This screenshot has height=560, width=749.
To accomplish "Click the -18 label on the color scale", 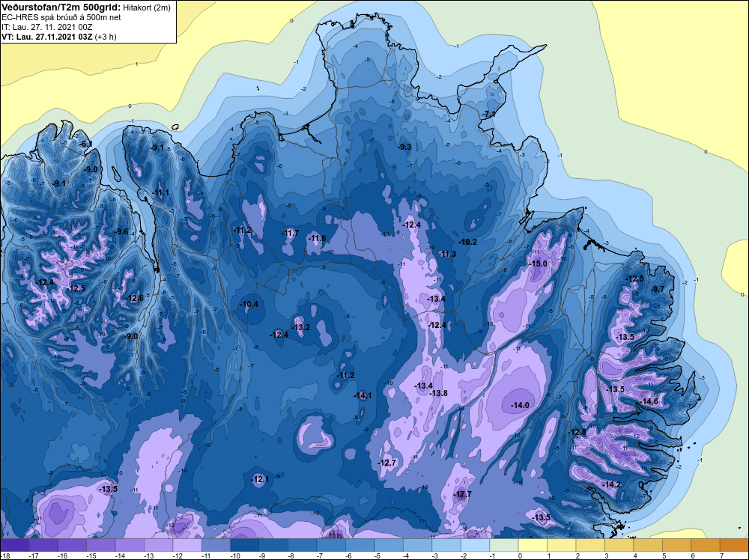I will pyautogui.click(x=4, y=556).
